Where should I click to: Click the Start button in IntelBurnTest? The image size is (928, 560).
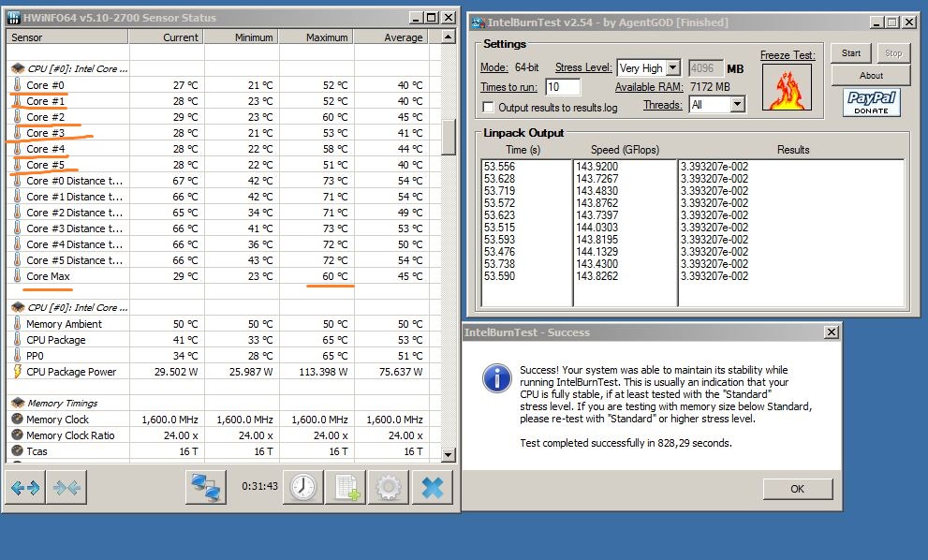point(851,53)
